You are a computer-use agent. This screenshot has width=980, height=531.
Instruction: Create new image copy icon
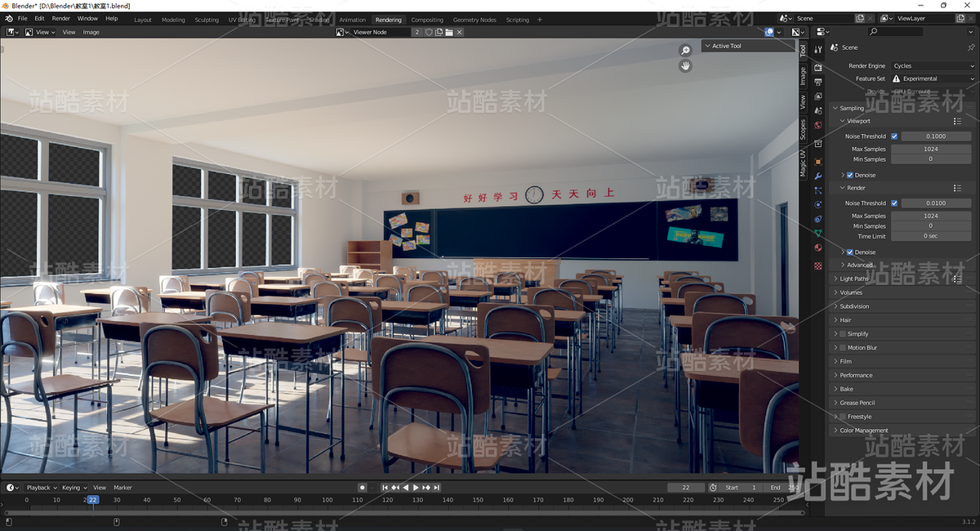point(439,32)
